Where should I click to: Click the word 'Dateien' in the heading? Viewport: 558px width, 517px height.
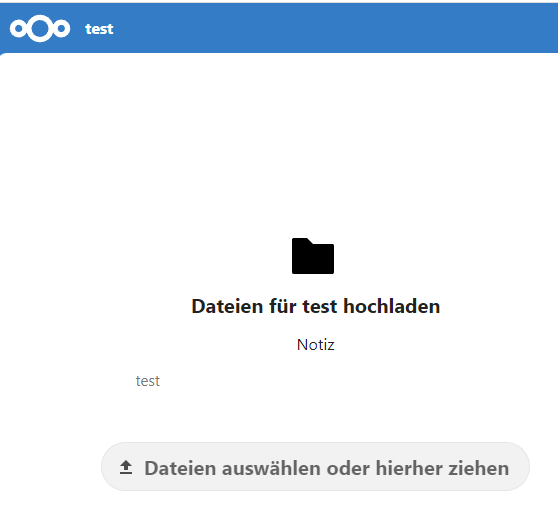(227, 306)
